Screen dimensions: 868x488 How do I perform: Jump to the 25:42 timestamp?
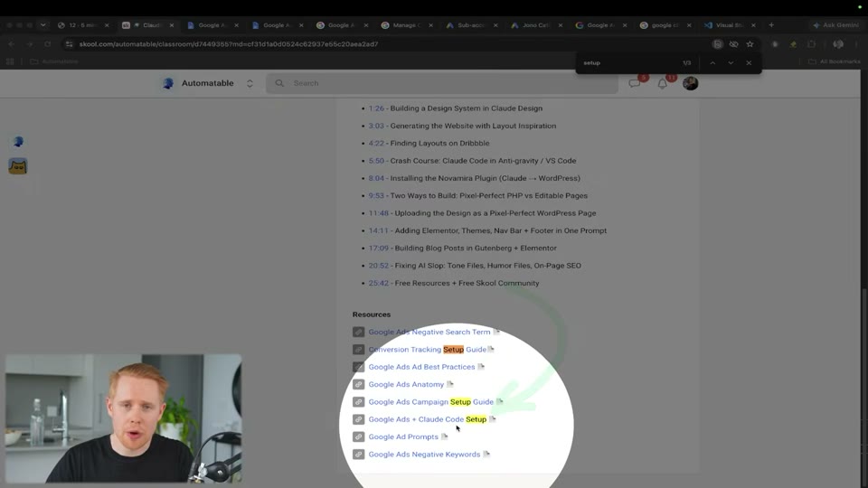coord(379,283)
